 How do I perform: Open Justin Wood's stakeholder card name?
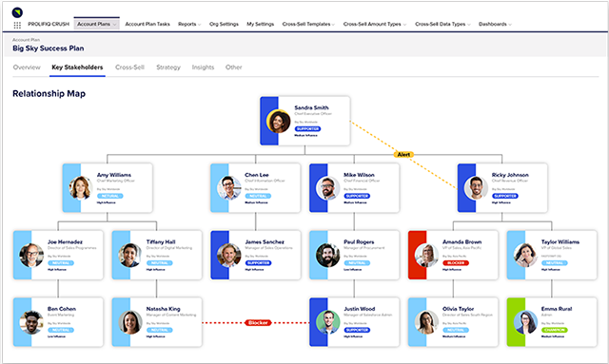[x=360, y=309]
